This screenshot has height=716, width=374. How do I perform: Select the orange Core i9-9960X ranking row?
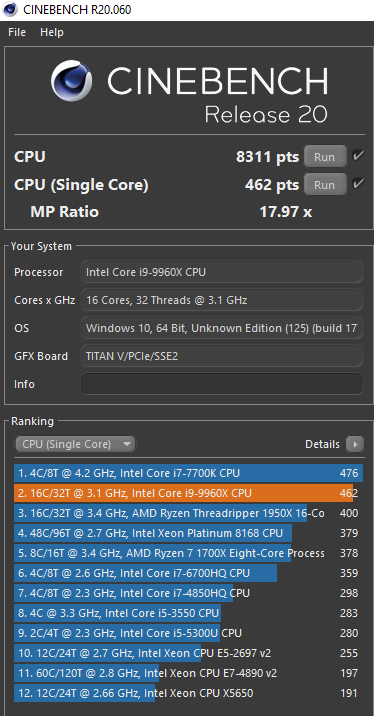click(x=188, y=493)
